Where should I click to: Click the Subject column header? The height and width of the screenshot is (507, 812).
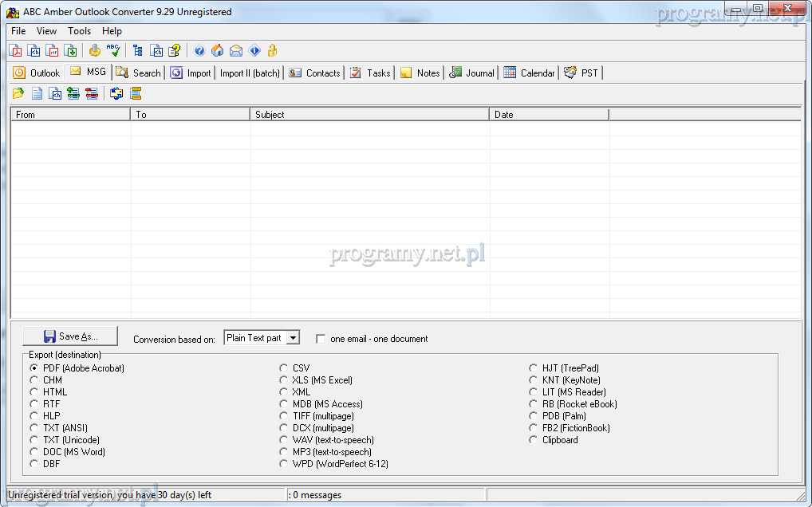pyautogui.click(x=369, y=115)
